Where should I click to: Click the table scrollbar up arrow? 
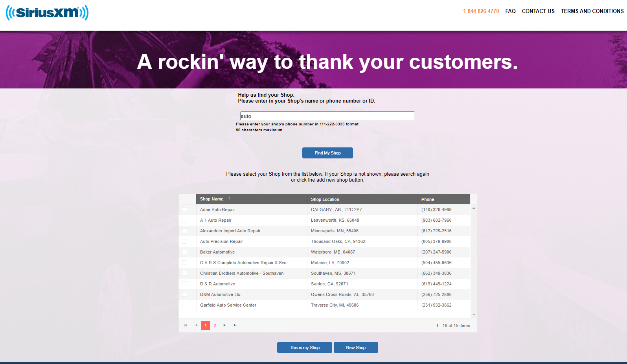474,208
